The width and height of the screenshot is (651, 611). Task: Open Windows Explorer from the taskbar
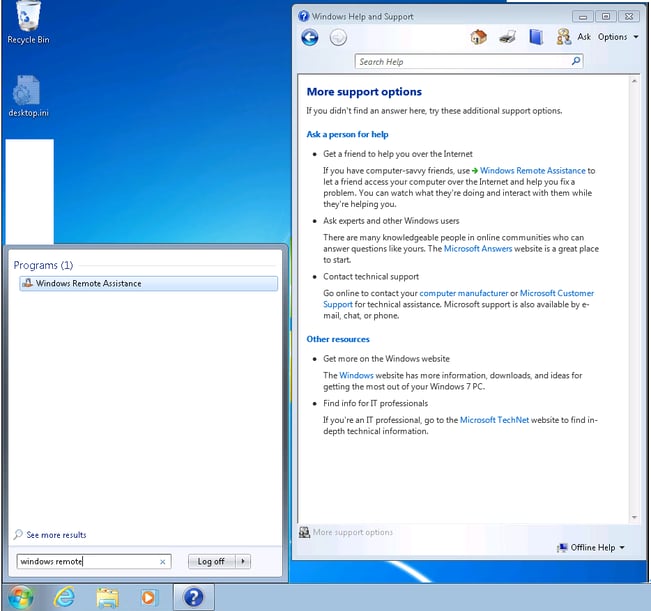pyautogui.click(x=108, y=598)
